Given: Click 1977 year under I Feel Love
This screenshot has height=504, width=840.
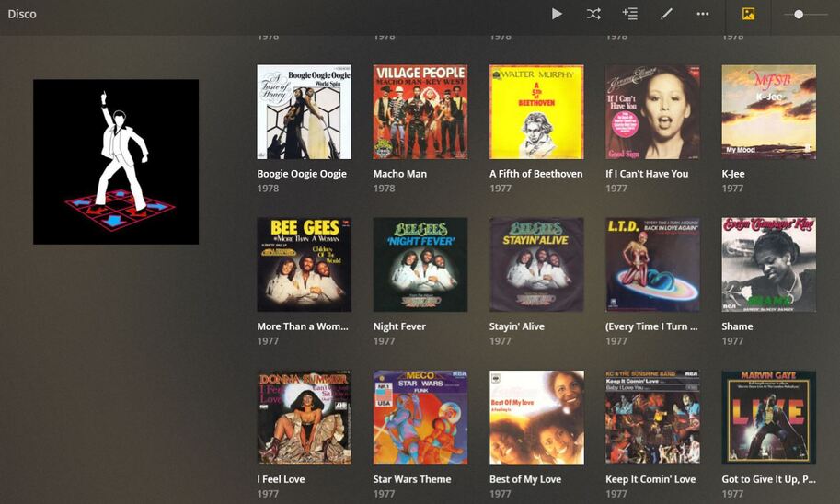Looking at the screenshot, I should click(x=268, y=493).
